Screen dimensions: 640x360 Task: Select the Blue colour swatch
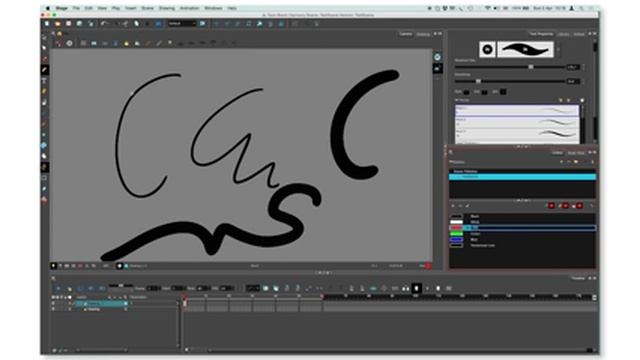click(456, 240)
